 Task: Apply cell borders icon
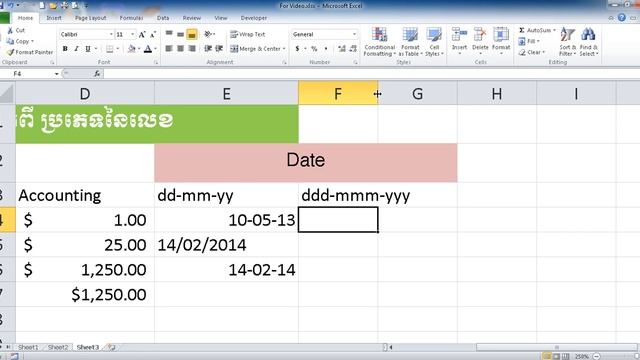[x=109, y=49]
